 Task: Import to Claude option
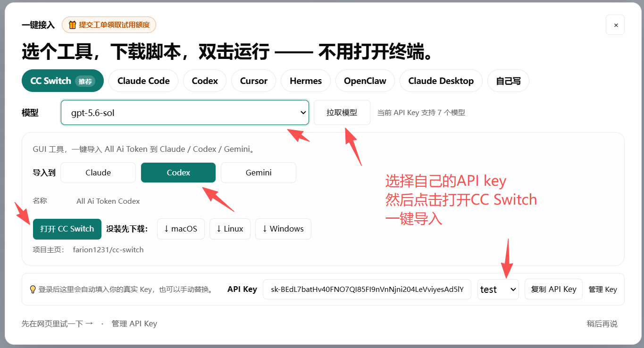point(98,173)
